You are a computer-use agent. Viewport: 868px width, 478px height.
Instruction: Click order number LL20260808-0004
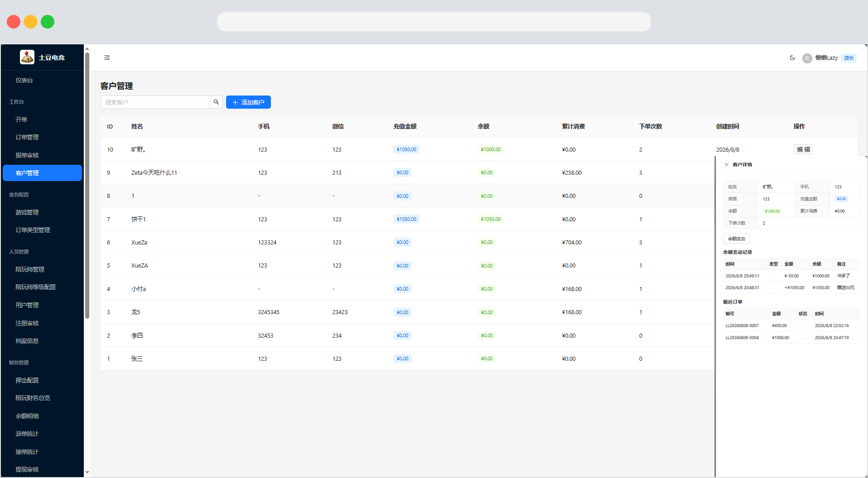click(742, 338)
